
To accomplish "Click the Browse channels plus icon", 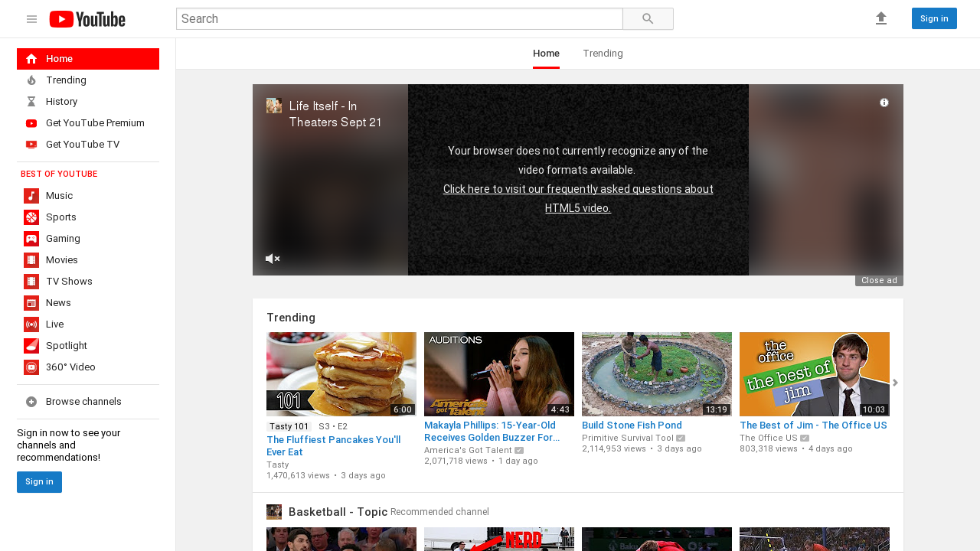I will (31, 402).
